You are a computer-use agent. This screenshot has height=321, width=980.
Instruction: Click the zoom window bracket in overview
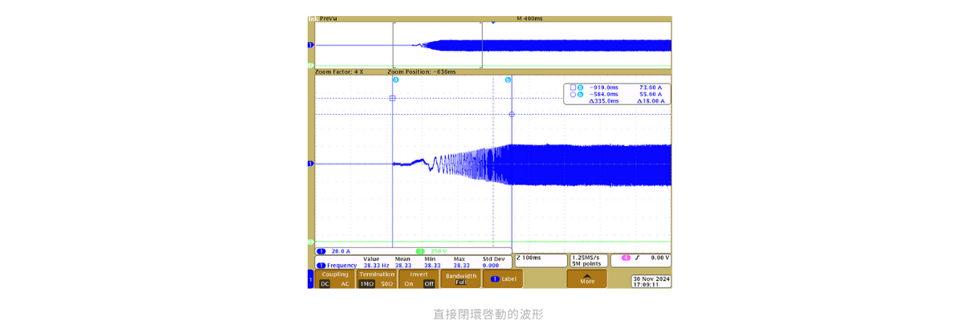coord(437,47)
